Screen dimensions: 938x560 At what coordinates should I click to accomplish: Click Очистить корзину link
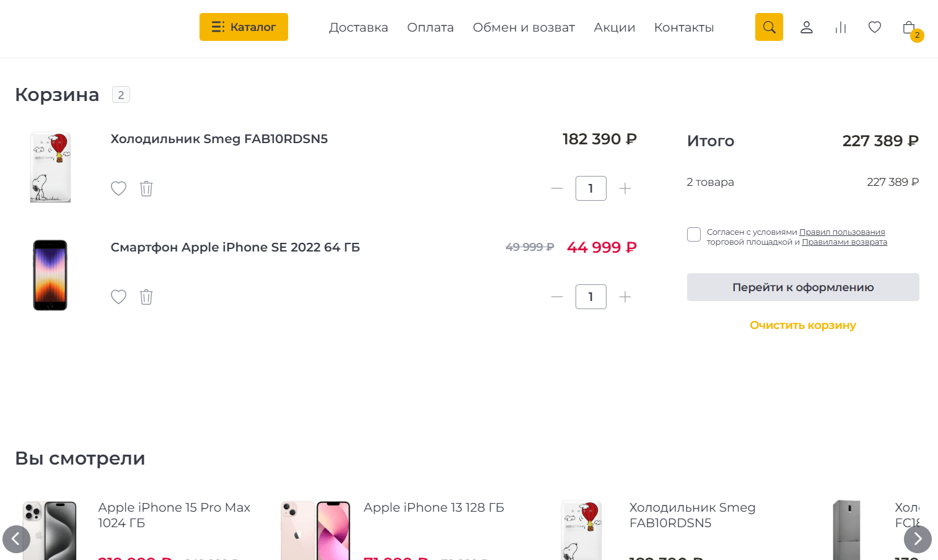[803, 325]
